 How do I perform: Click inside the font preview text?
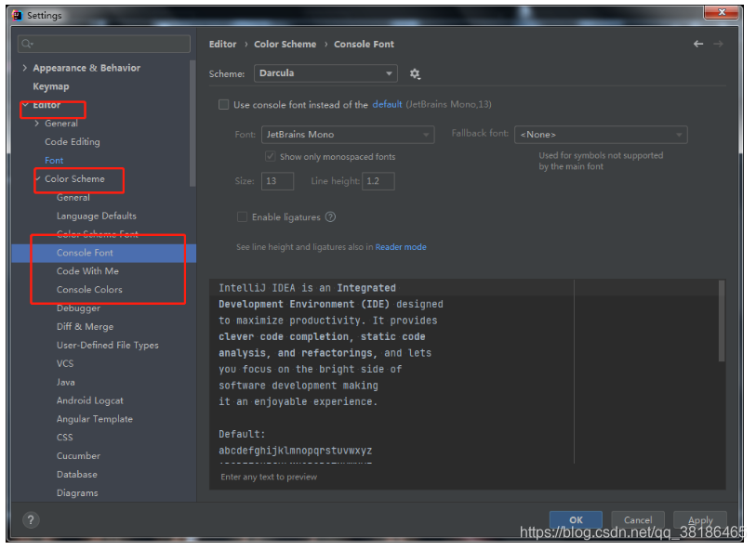point(391,371)
